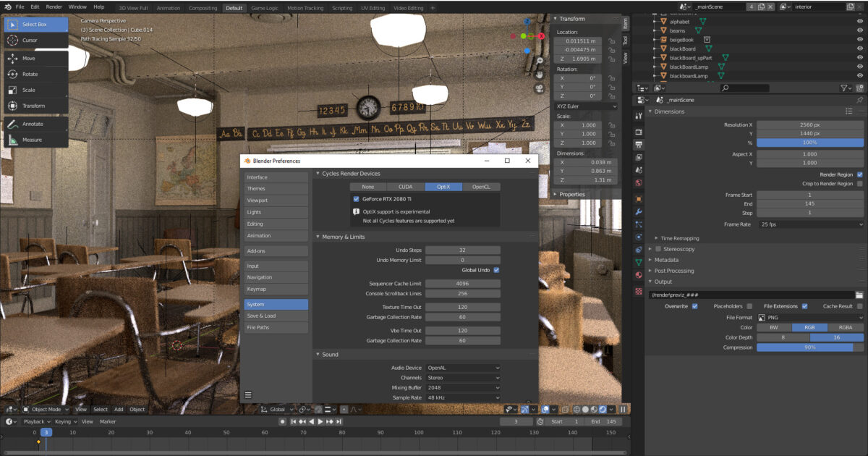Open the World properties tab icon
Image resolution: width=868 pixels, height=456 pixels.
click(639, 182)
